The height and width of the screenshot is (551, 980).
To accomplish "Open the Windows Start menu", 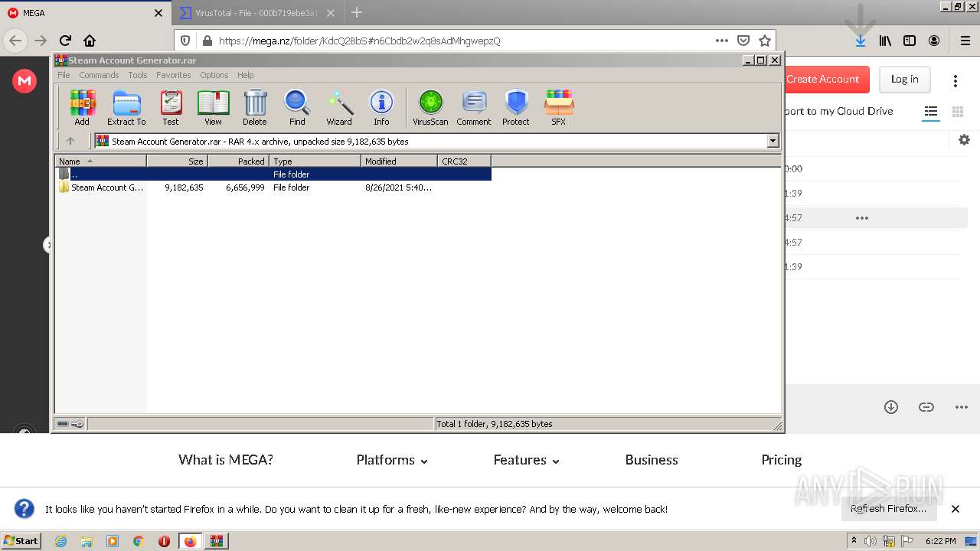I will (21, 540).
